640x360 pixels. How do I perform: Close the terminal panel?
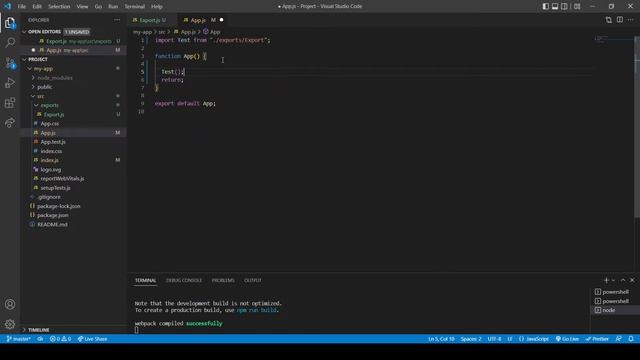(632, 280)
